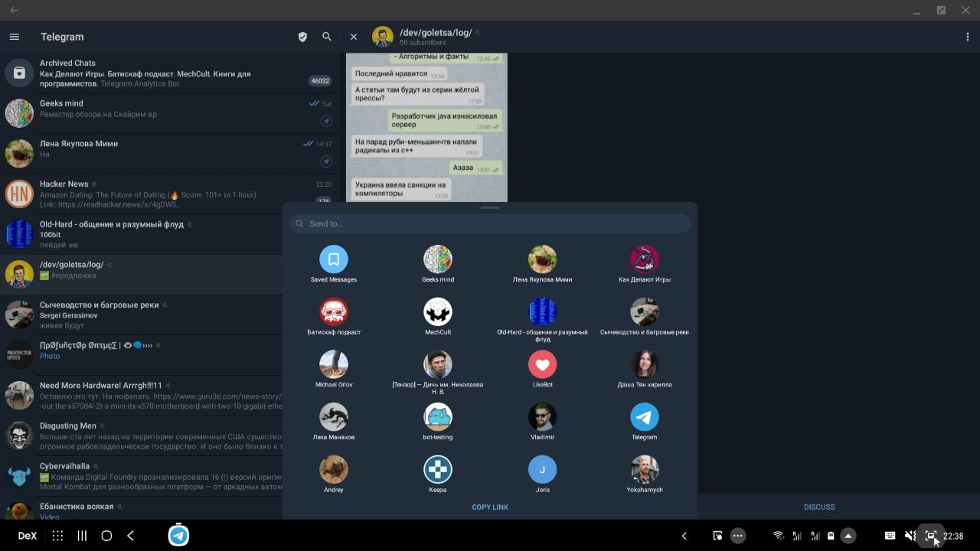Click the home button in taskbar
The width and height of the screenshot is (980, 551).
(x=106, y=536)
